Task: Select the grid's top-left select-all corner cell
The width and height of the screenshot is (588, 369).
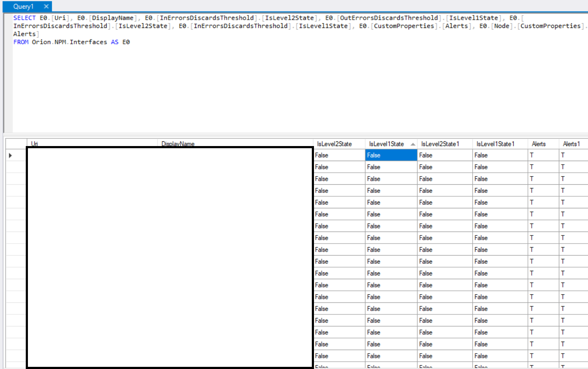Action: [16, 144]
